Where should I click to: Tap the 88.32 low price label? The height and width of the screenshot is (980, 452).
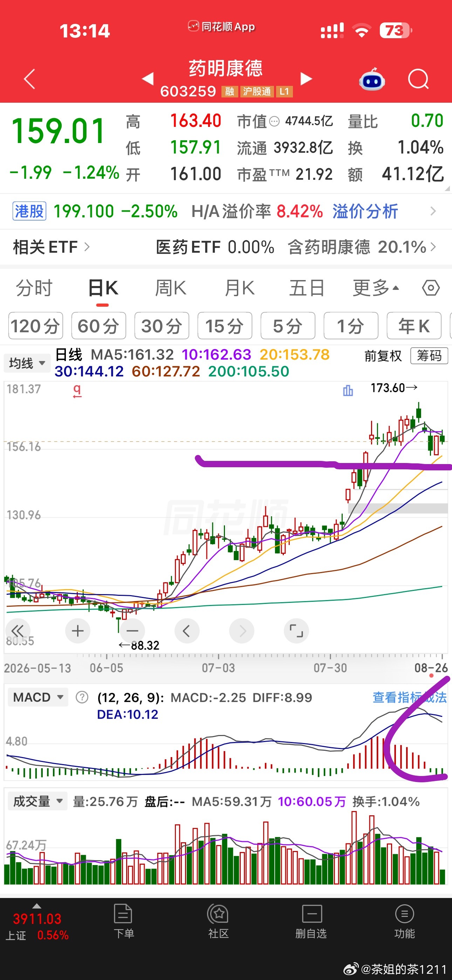click(x=139, y=645)
